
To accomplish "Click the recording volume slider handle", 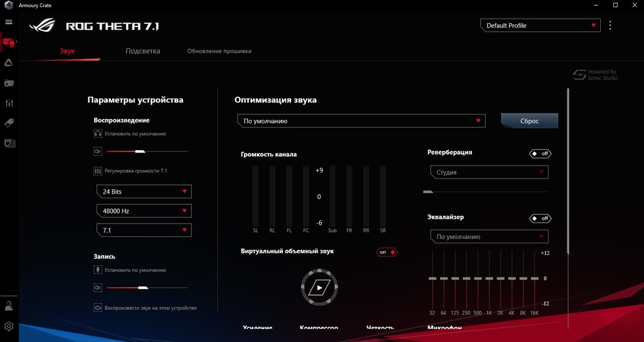I will pyautogui.click(x=143, y=288).
